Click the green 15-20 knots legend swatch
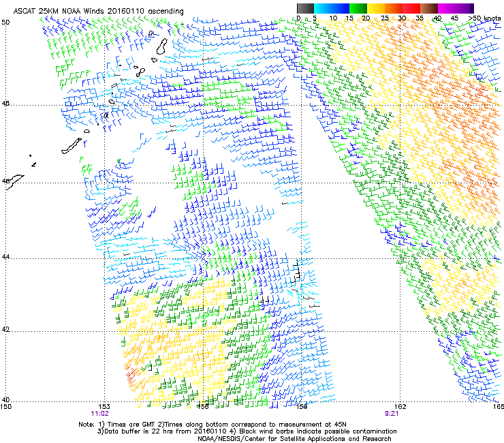504x443 pixels. pyautogui.click(x=358, y=8)
